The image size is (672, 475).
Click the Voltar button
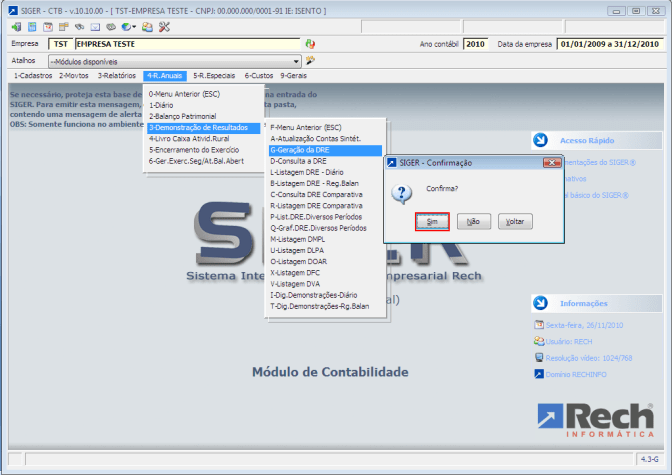515,222
